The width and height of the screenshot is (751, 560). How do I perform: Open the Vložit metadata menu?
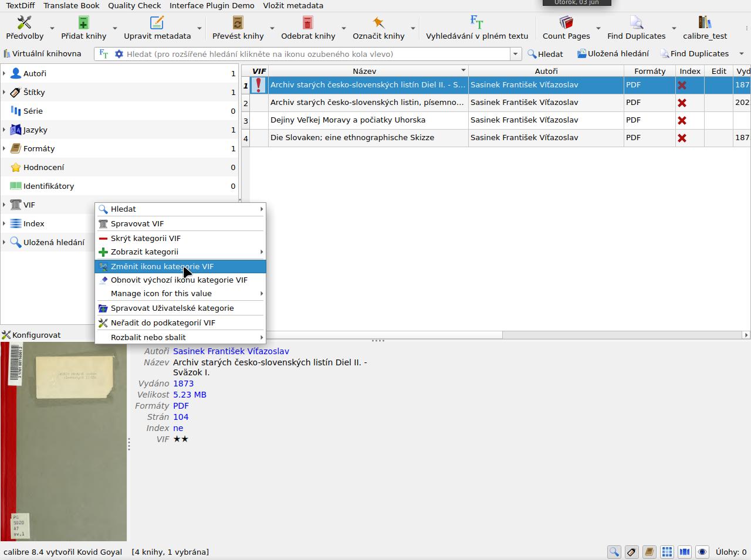point(293,5)
